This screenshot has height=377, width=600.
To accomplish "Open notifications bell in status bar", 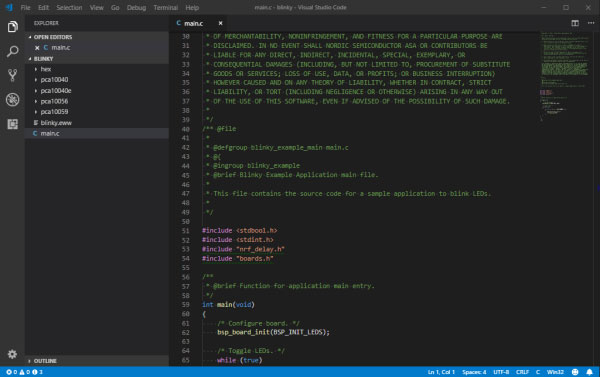I will coord(589,372).
